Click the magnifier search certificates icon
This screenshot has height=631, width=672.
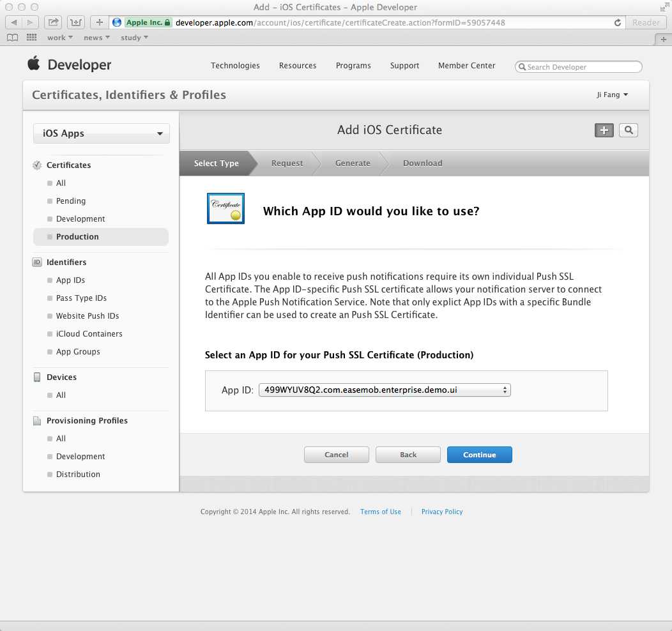tap(629, 130)
